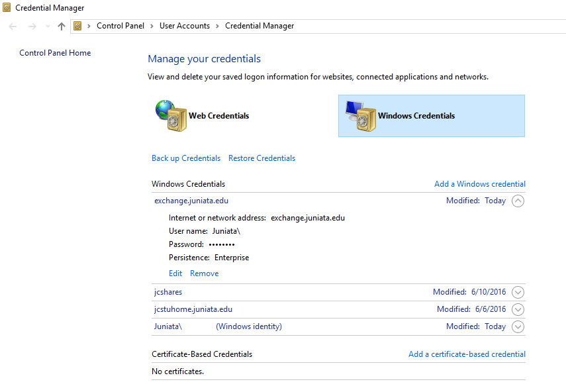Image resolution: width=566 pixels, height=392 pixels.
Task: Click the Persistence Enterprise value
Action: pos(232,258)
